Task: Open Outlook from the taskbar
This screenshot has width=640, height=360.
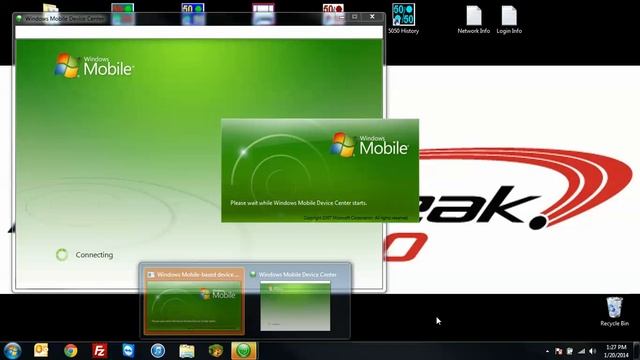Action: click(41, 351)
